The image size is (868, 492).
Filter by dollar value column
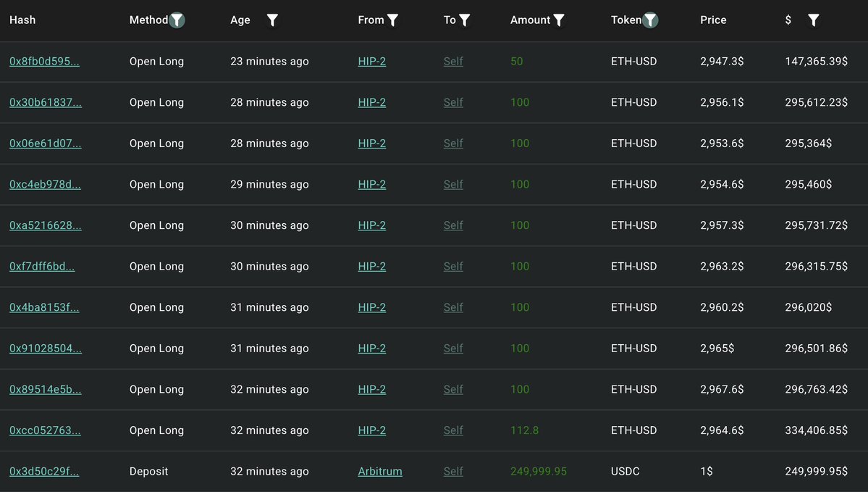[x=814, y=20]
